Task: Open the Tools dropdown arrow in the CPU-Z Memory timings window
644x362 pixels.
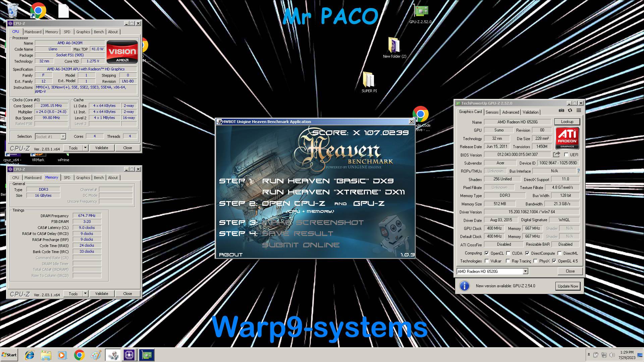Action: 85,294
